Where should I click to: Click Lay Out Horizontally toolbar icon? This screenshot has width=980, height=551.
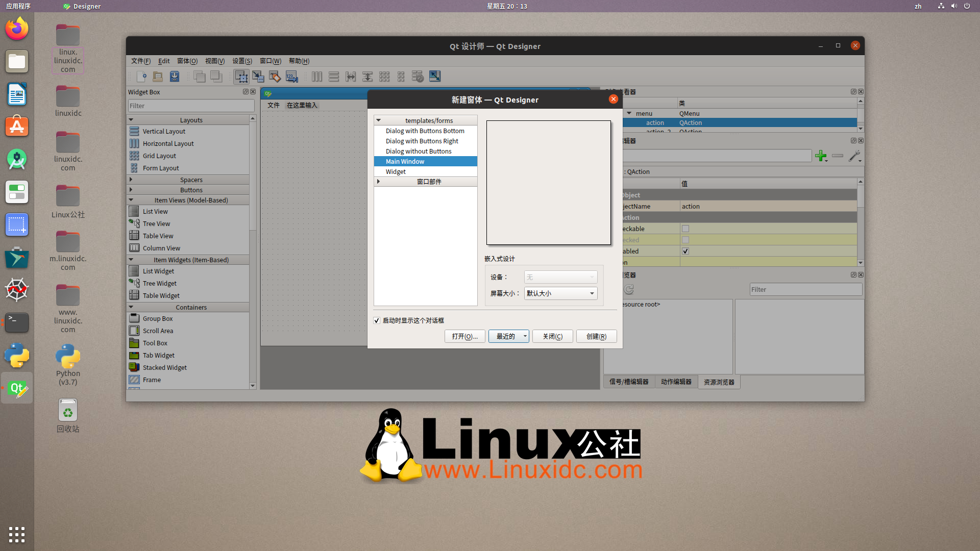pyautogui.click(x=317, y=77)
